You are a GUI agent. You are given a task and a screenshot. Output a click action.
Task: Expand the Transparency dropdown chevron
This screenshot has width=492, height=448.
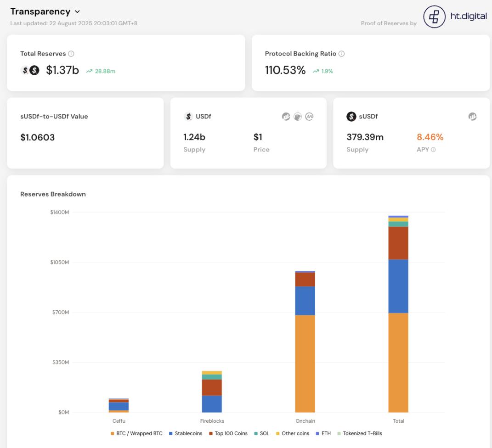click(x=77, y=11)
